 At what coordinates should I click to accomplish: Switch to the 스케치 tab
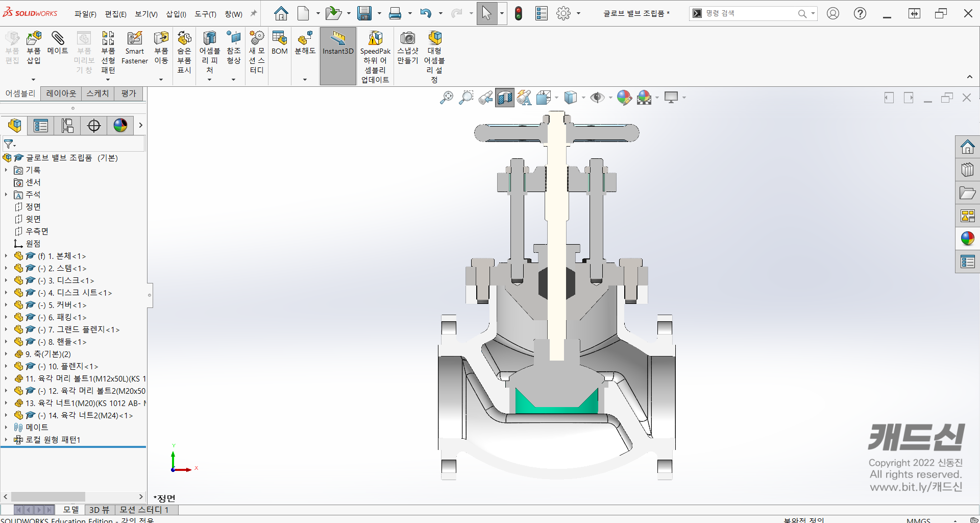tap(97, 93)
